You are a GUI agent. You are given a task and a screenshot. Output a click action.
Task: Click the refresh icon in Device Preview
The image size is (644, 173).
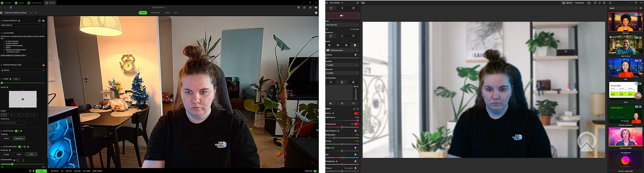pyautogui.click(x=39, y=21)
